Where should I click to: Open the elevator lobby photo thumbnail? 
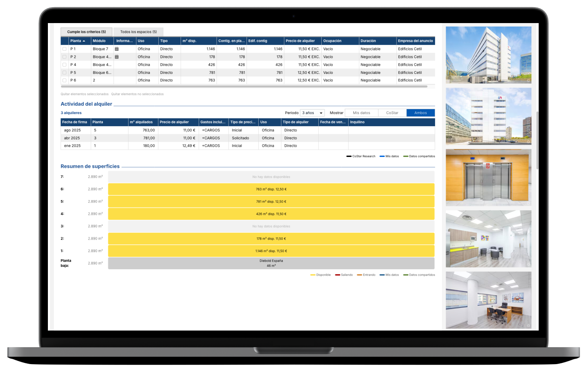[x=488, y=177]
